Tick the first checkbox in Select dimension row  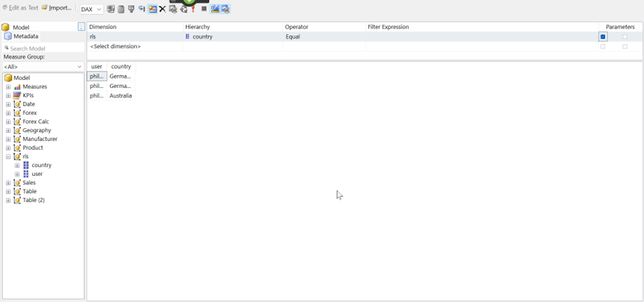click(603, 47)
